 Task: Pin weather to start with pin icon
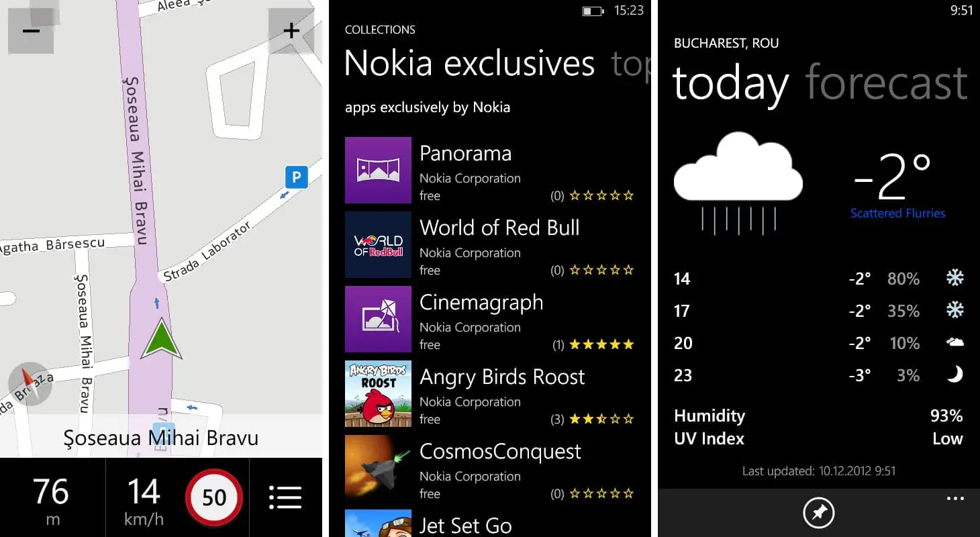click(x=819, y=514)
